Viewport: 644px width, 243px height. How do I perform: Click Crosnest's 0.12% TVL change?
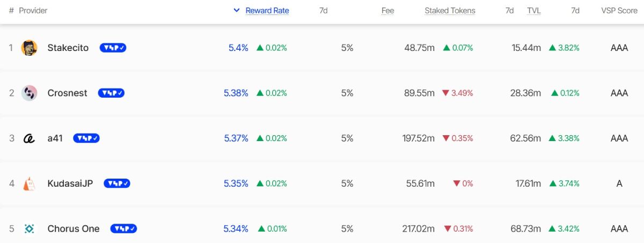coord(565,93)
